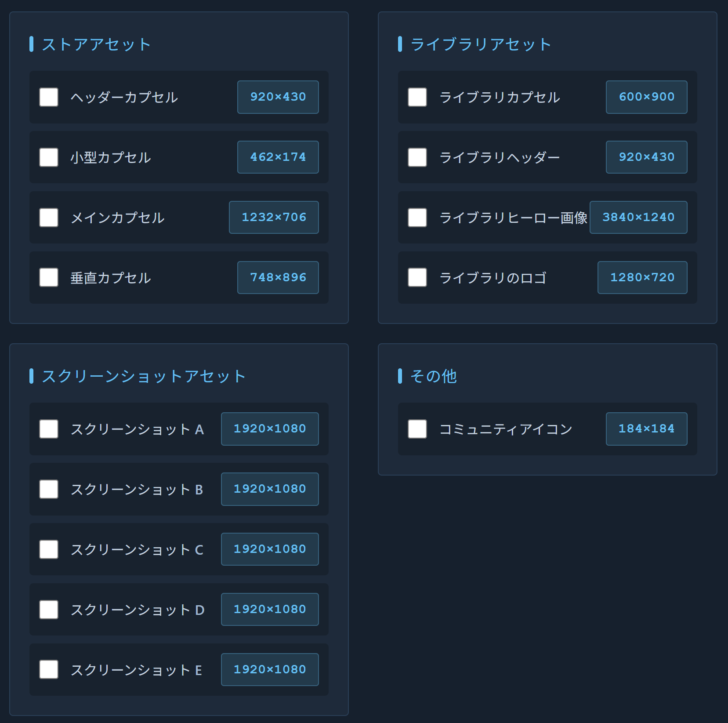Click the その他 section heading

[433, 376]
